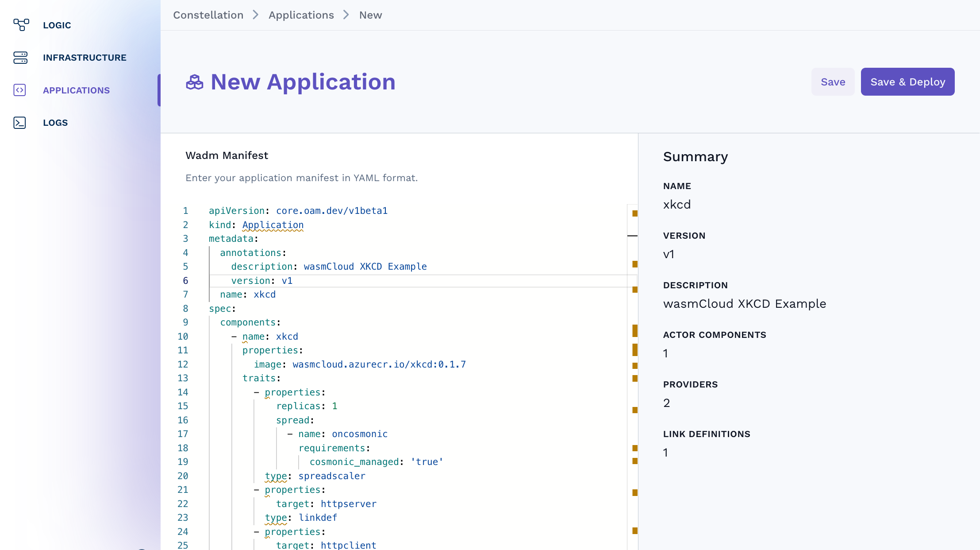Screen dimensions: 980x550
Task: Click the cubes icon beside New Application
Action: tap(194, 82)
